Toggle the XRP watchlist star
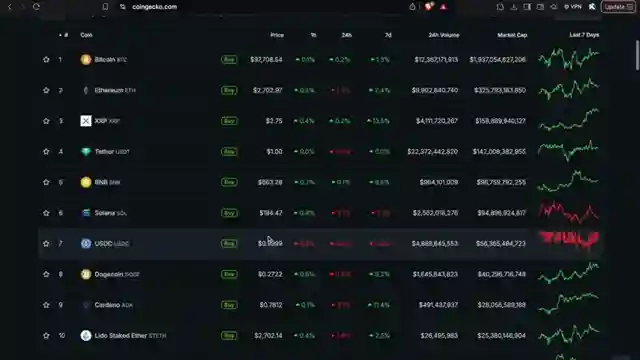Viewport: 640px width, 360px height. [46, 121]
